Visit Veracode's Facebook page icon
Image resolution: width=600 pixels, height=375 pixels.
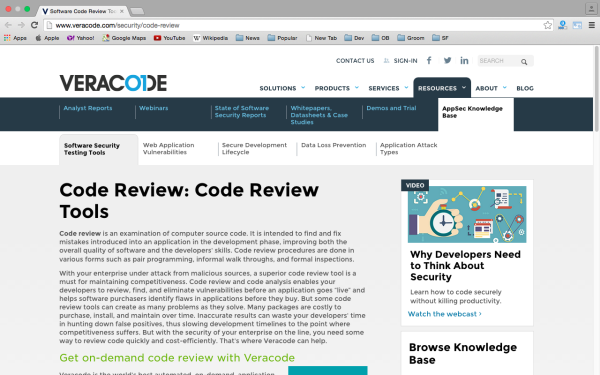click(x=429, y=60)
